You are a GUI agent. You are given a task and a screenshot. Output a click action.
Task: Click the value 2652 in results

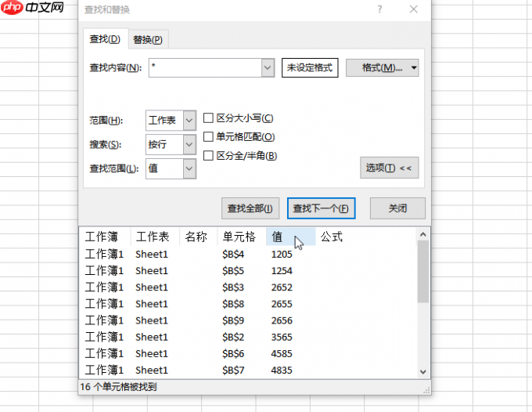point(282,287)
